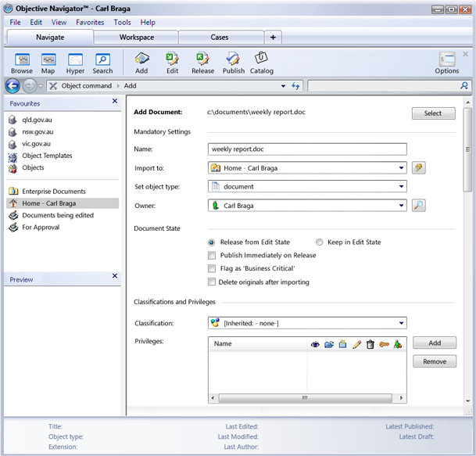
Task: Close the toolbar with the X
Action: [x=465, y=54]
